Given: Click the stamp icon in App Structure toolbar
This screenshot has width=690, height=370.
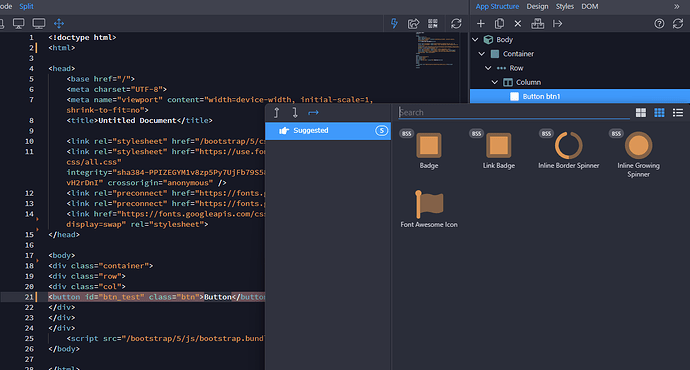Looking at the screenshot, I should [537, 24].
